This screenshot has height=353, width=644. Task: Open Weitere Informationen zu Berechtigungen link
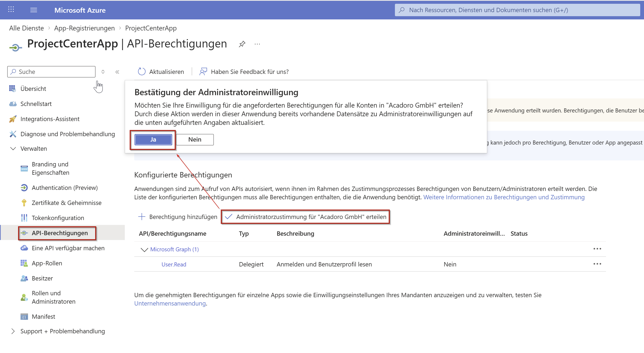click(x=504, y=197)
